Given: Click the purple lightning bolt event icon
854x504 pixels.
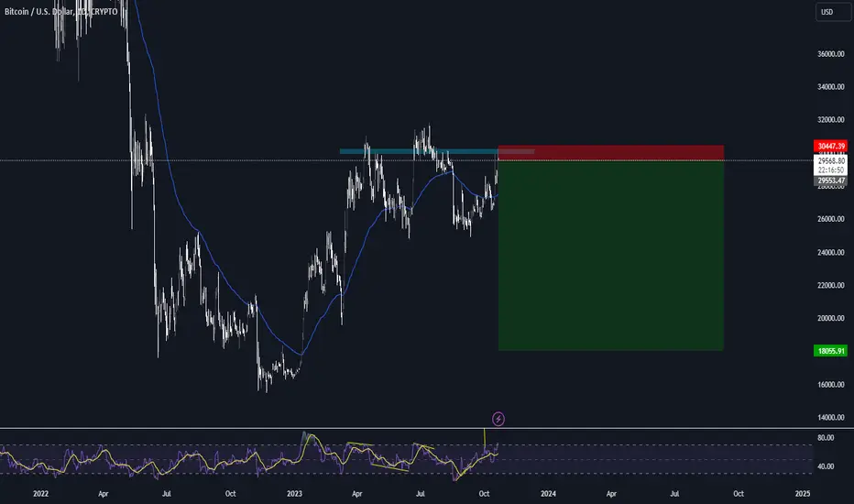Looking at the screenshot, I should [498, 419].
